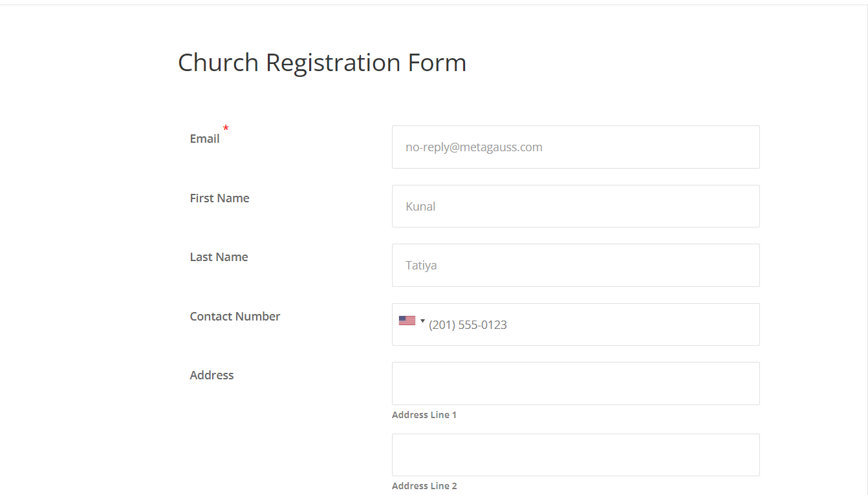The width and height of the screenshot is (868, 495).
Task: Open the country code dropdown arrow
Action: [422, 321]
